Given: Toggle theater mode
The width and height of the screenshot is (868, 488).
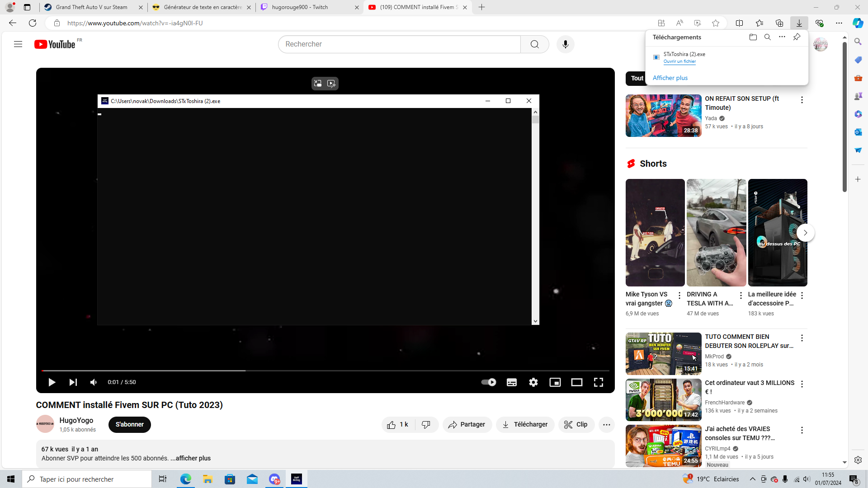Looking at the screenshot, I should pyautogui.click(x=577, y=382).
